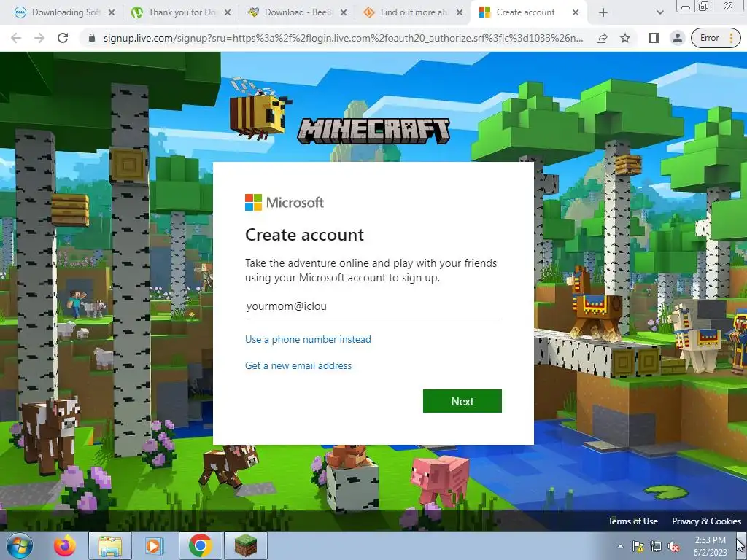The width and height of the screenshot is (747, 560).
Task: Go back using the browser back arrow
Action: 16,38
